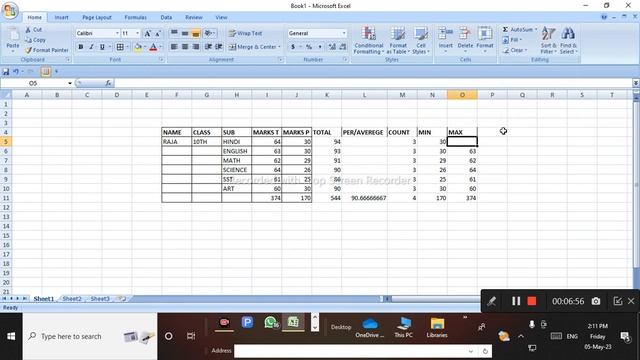This screenshot has height=360, width=640.
Task: Click Increase Decimal icon
Action: [332, 47]
